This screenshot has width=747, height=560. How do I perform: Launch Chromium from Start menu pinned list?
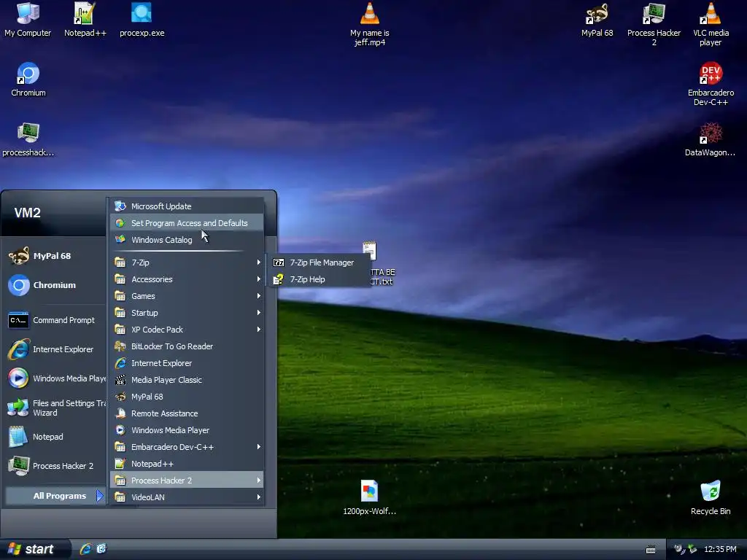point(53,285)
